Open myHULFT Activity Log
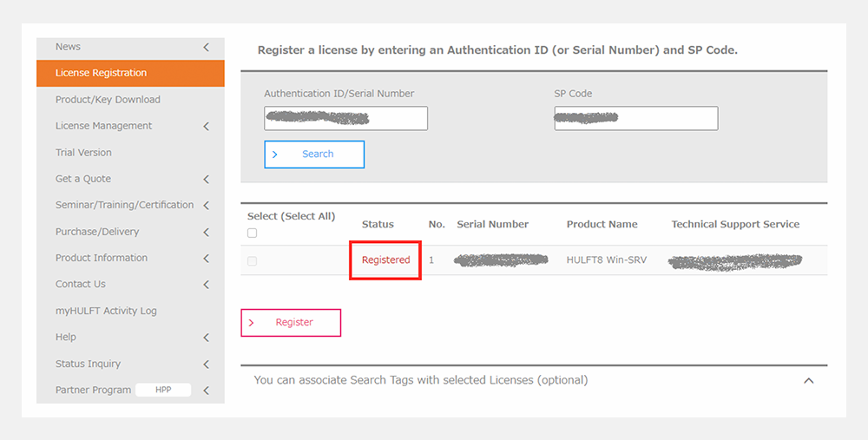 pyautogui.click(x=106, y=311)
